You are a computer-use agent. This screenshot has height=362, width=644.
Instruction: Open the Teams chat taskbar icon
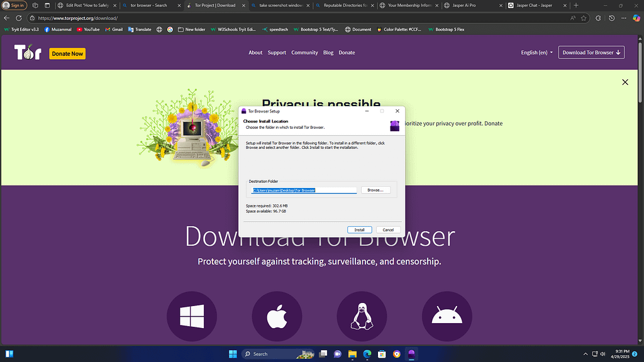[338, 354]
